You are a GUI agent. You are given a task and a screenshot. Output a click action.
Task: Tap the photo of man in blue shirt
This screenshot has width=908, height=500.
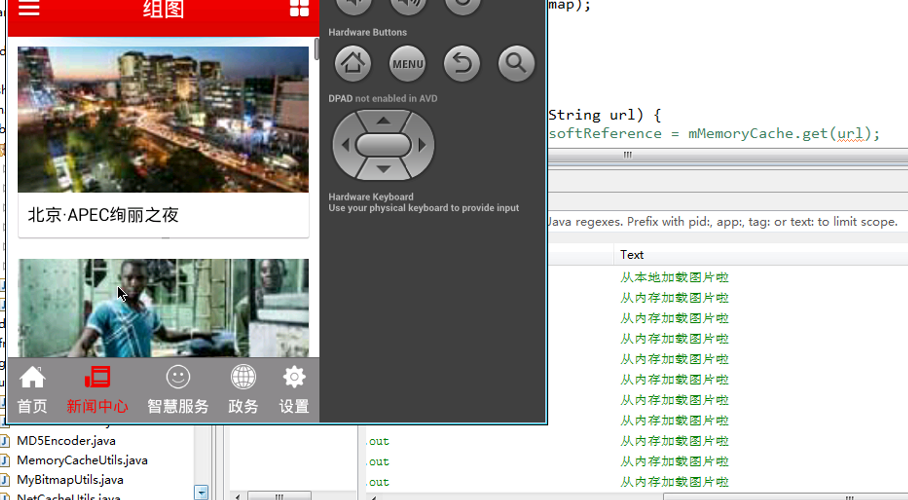tap(163, 308)
